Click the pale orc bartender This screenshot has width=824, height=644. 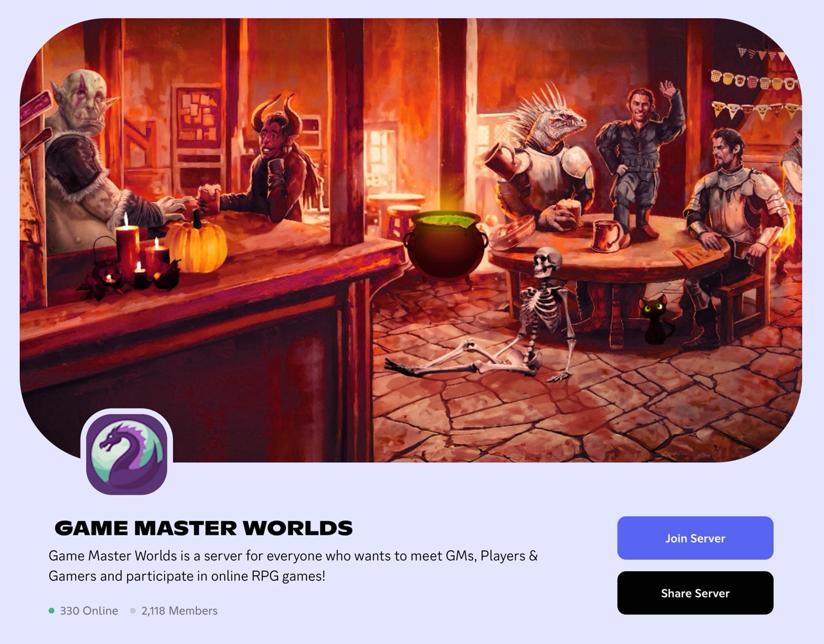(x=97, y=164)
